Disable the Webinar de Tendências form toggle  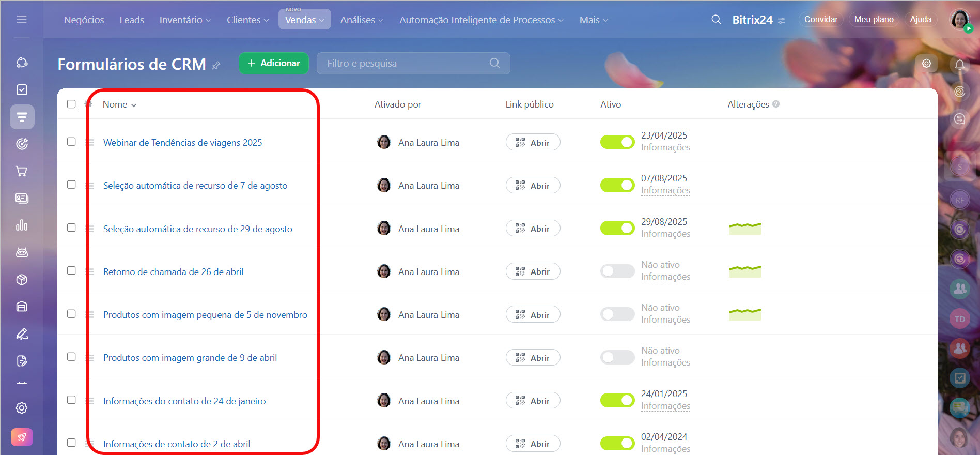click(617, 142)
